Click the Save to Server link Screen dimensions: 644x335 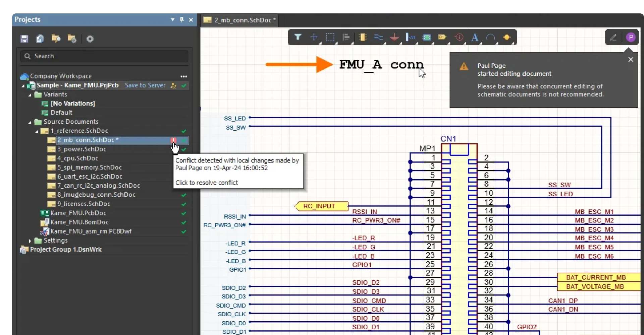[145, 85]
